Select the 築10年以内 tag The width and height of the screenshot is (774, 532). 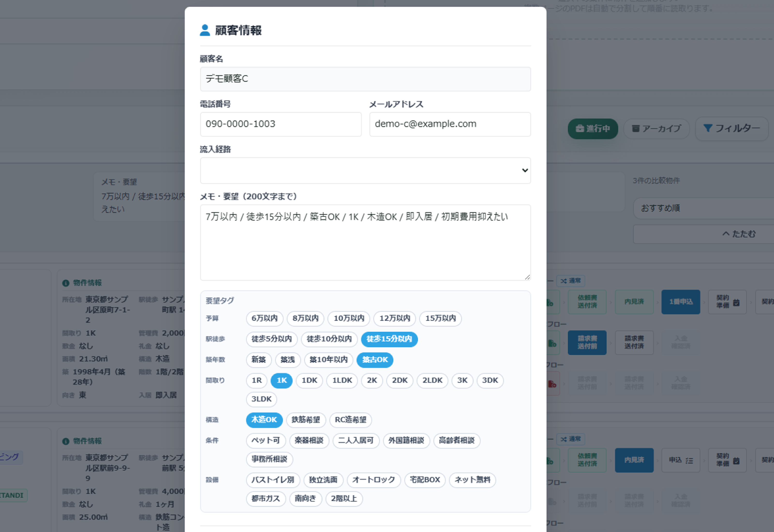pos(329,360)
